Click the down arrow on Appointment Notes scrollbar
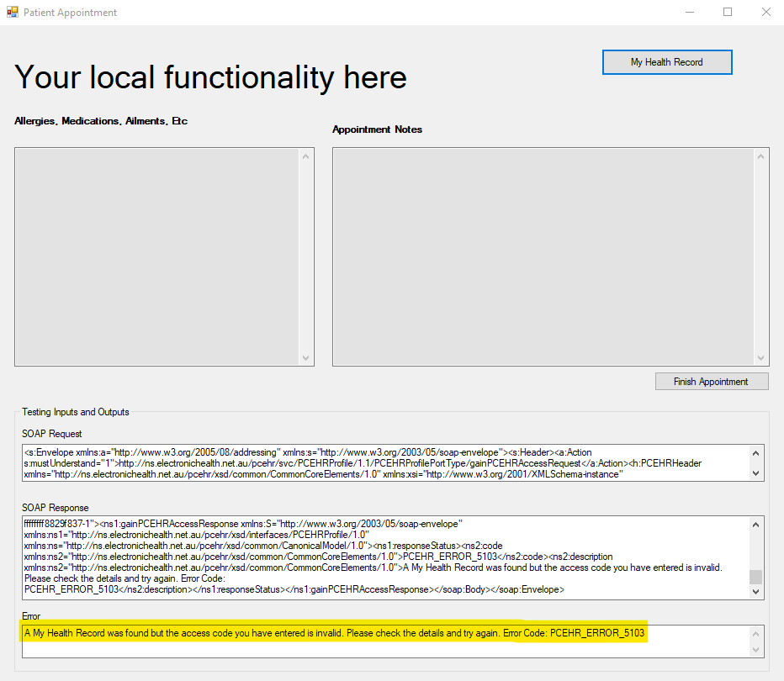This screenshot has width=784, height=681. pyautogui.click(x=762, y=359)
